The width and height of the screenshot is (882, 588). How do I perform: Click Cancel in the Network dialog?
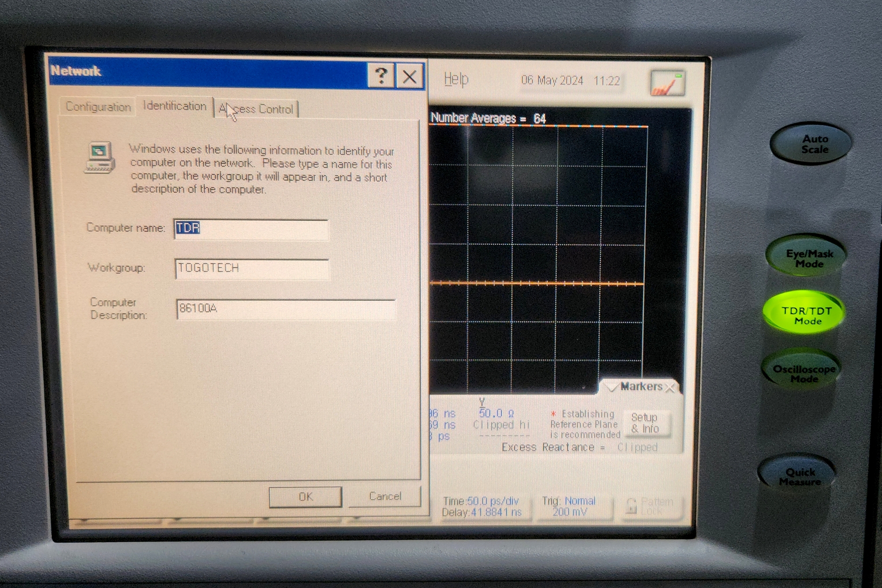pyautogui.click(x=385, y=496)
